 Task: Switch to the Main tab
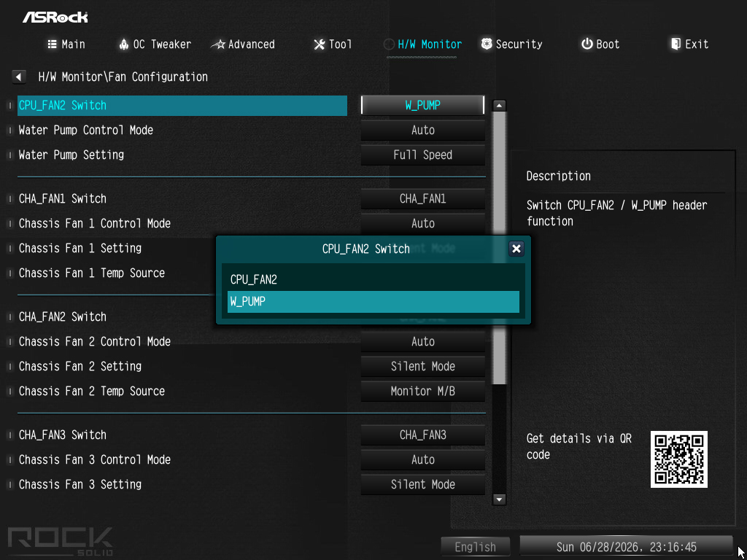tap(66, 44)
